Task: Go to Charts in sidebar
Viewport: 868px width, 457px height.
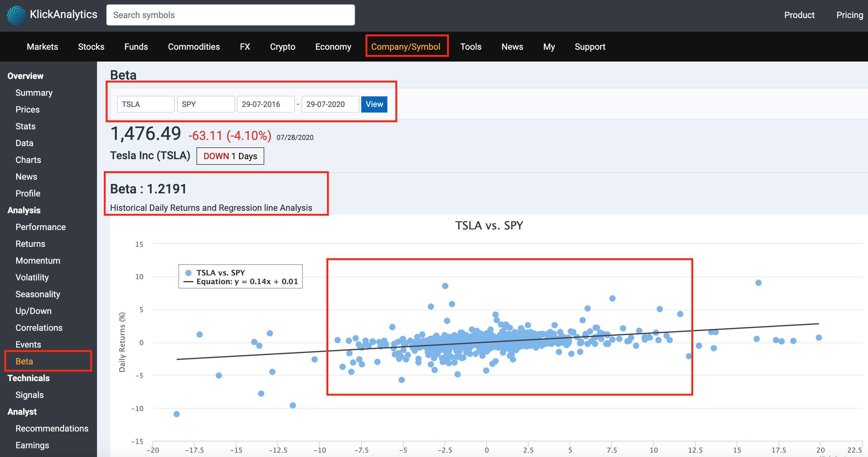Action: coord(28,160)
